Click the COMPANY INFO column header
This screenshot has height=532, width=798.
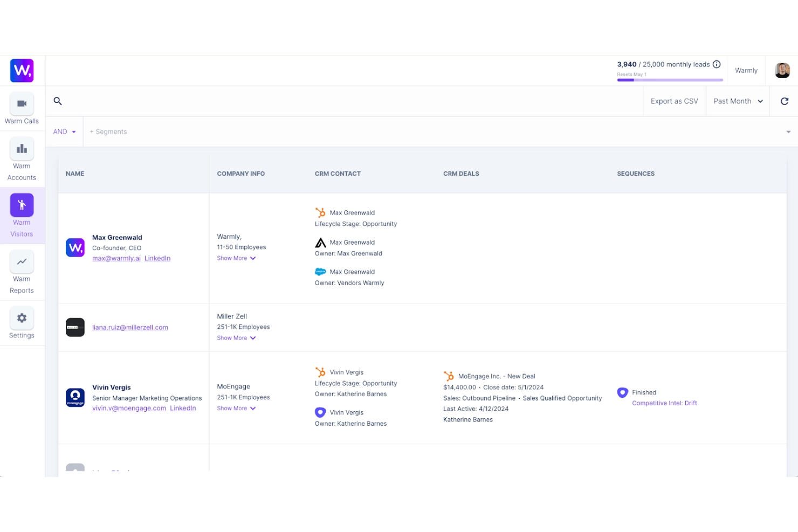tap(240, 174)
